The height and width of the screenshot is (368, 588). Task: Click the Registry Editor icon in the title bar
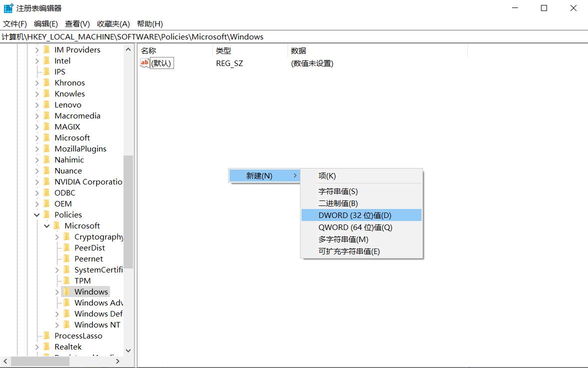[7, 7]
